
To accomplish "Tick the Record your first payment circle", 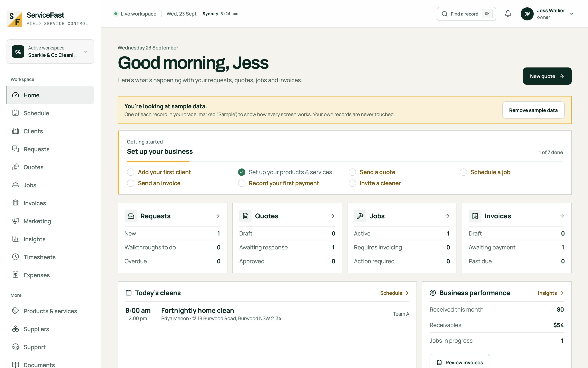I will coord(242,183).
